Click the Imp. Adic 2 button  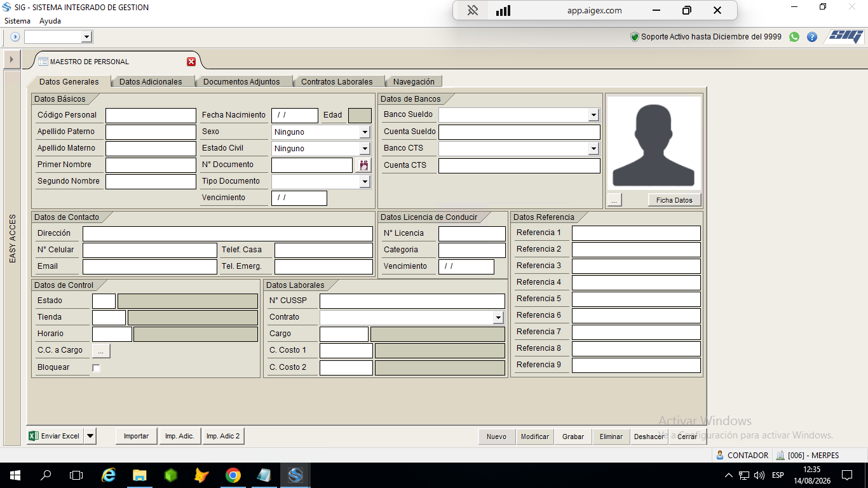click(x=223, y=436)
